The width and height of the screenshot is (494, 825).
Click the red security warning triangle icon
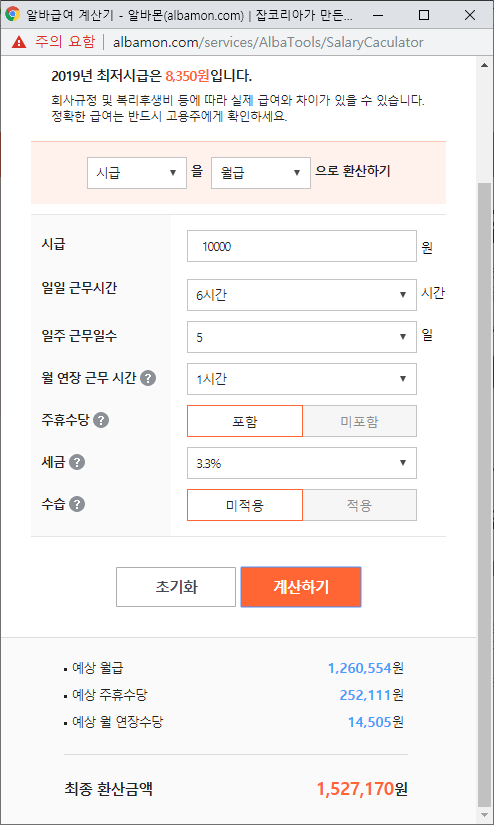click(19, 42)
